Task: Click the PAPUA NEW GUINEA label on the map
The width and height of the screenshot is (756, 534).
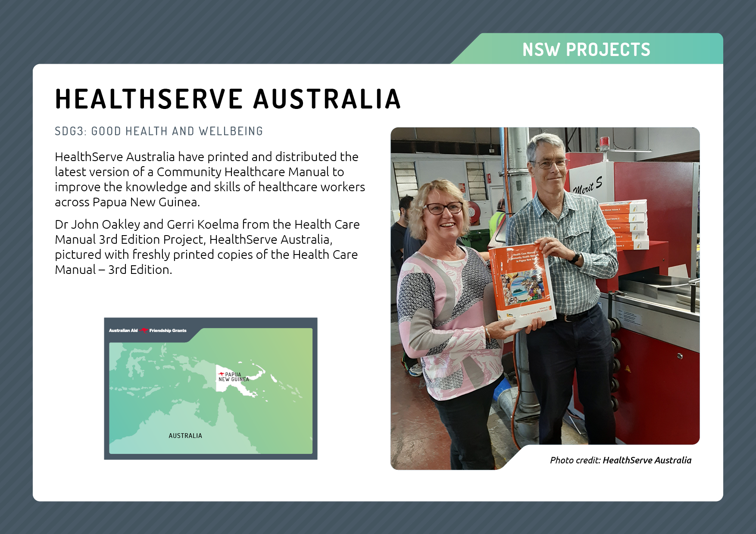Action: 234,377
